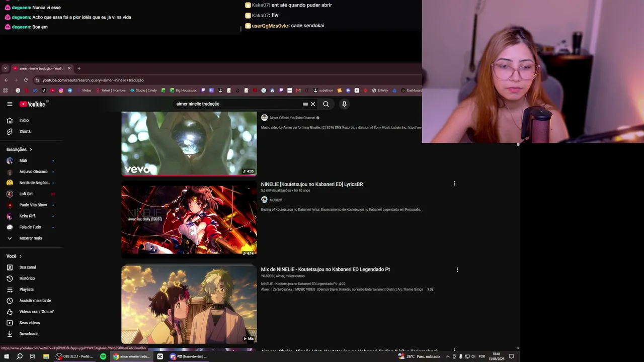
Task: Expand the Você section
Action: pos(14,256)
